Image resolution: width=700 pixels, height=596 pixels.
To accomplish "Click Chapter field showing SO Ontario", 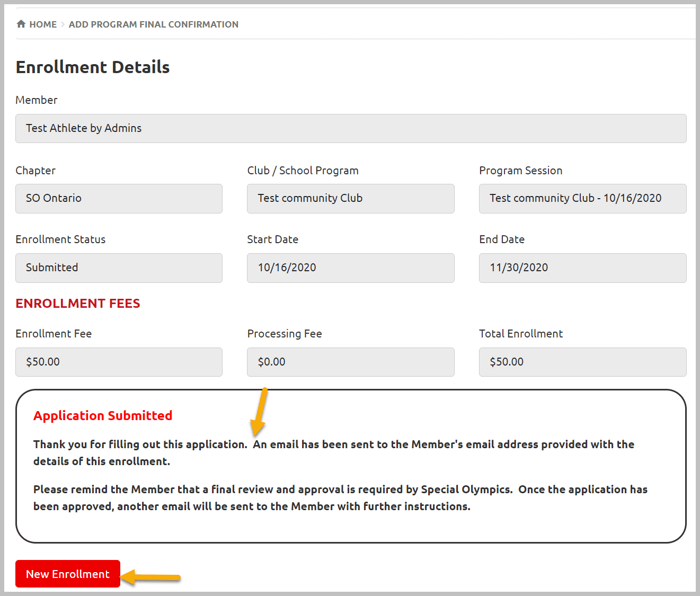I will click(119, 199).
